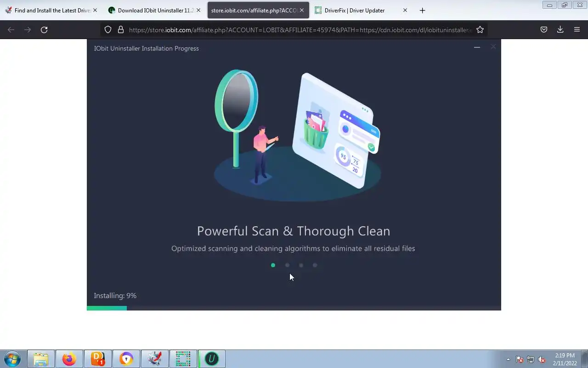Open the green dotted-square taskbar application
The height and width of the screenshot is (368, 588).
click(x=183, y=359)
